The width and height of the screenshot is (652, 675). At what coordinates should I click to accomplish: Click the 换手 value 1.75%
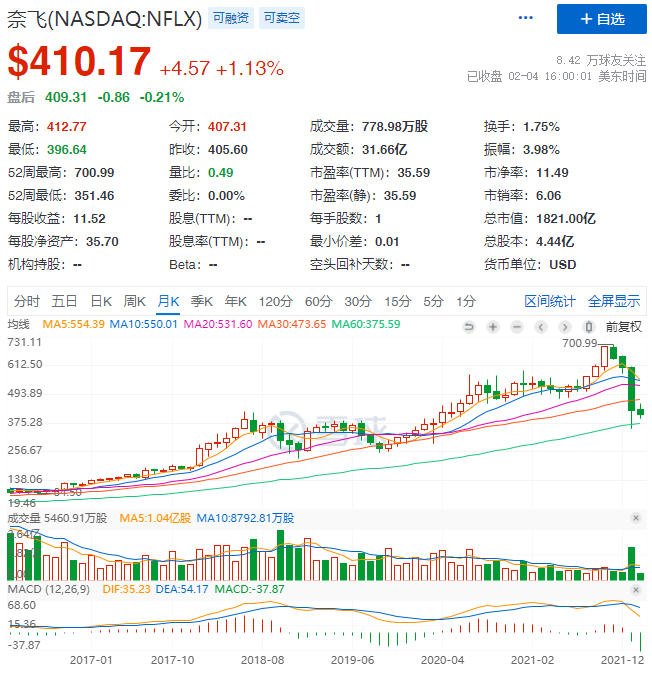(541, 127)
